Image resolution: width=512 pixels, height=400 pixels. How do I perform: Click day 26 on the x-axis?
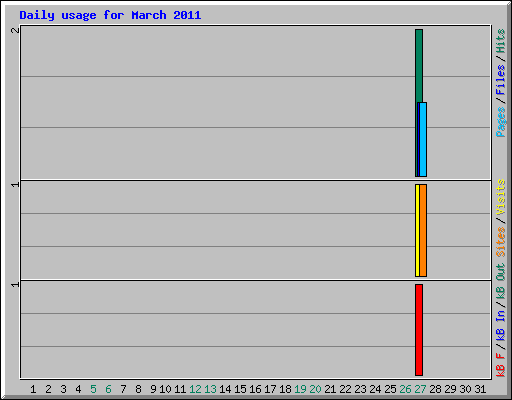pyautogui.click(x=405, y=389)
